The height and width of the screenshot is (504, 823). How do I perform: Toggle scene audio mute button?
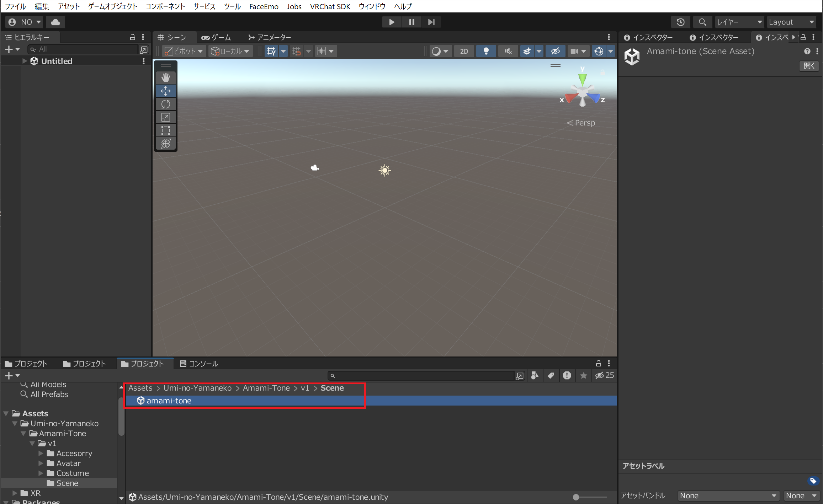[508, 51]
